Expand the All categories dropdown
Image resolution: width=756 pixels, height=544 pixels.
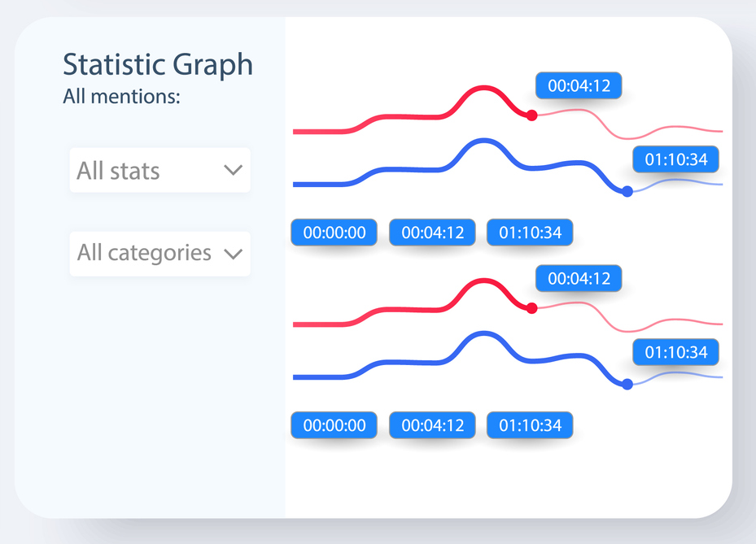(x=160, y=254)
